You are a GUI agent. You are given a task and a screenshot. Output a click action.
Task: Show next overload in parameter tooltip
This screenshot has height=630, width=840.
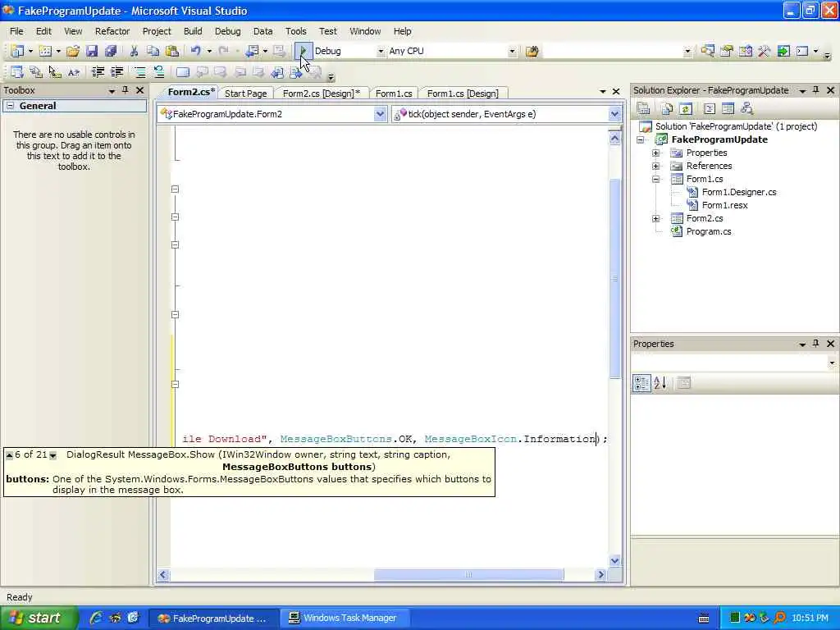52,455
